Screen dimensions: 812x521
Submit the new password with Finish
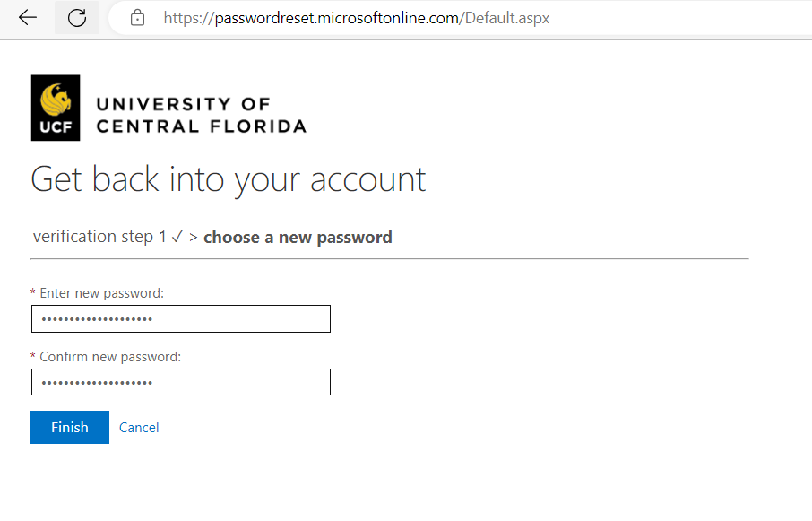pyautogui.click(x=70, y=427)
